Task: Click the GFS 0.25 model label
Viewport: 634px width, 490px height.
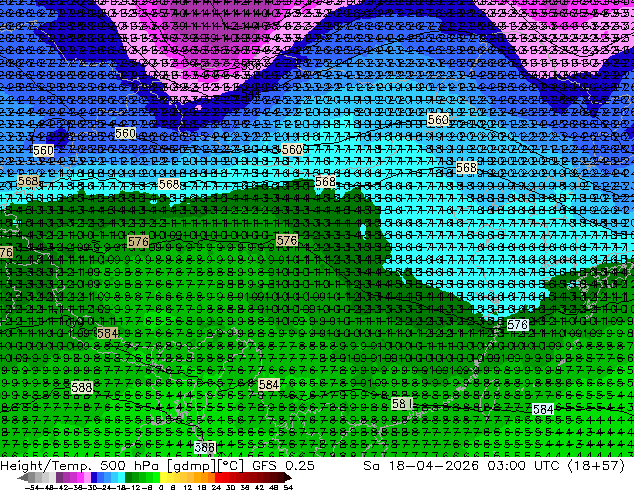Action: tap(283, 465)
